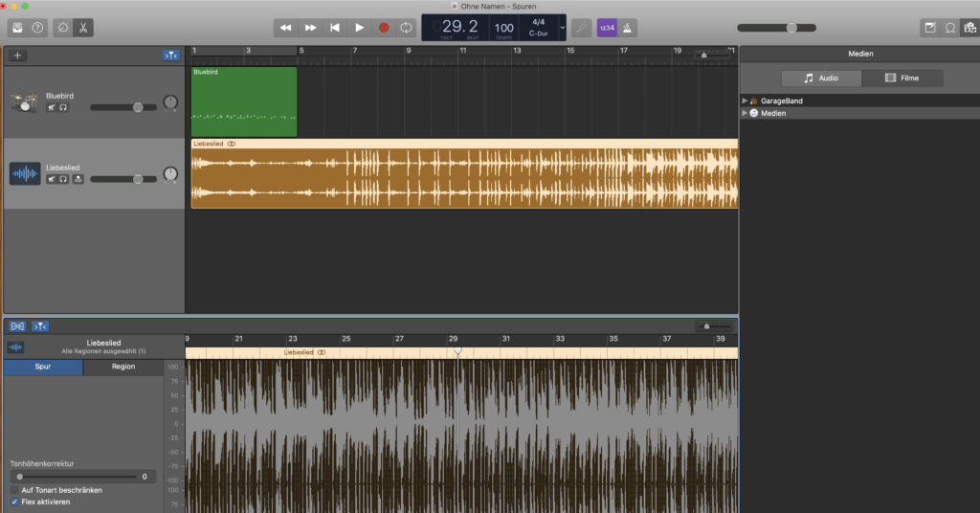
Task: Expand the GarageBand media folder
Action: (x=745, y=100)
